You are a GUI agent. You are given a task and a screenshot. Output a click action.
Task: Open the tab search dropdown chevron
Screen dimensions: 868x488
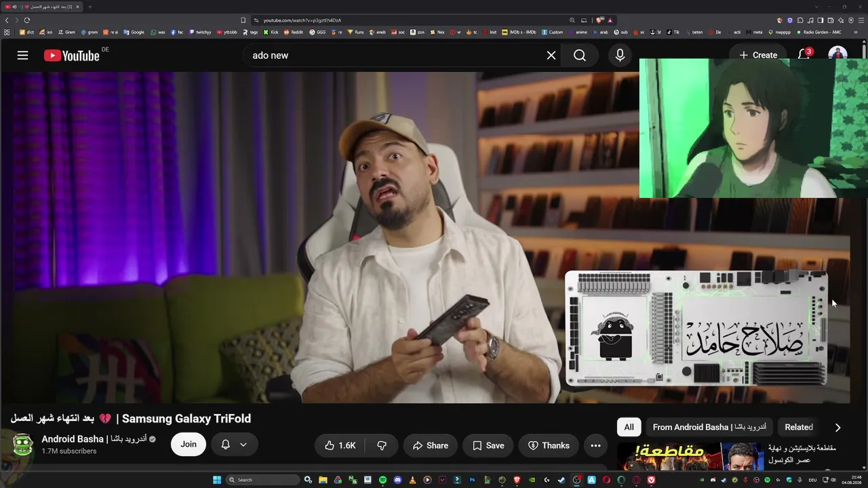click(x=817, y=7)
